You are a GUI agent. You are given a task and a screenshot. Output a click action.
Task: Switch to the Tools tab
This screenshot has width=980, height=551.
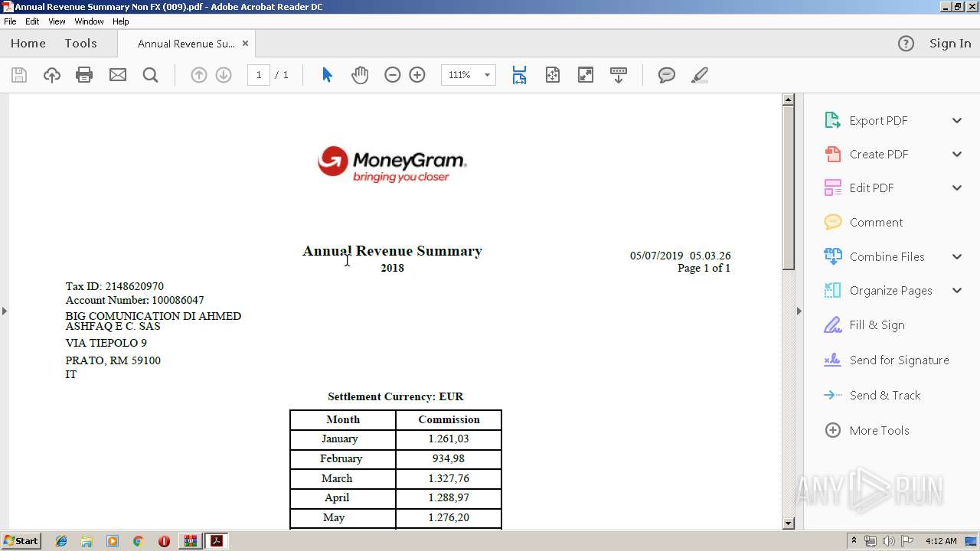[x=80, y=44]
